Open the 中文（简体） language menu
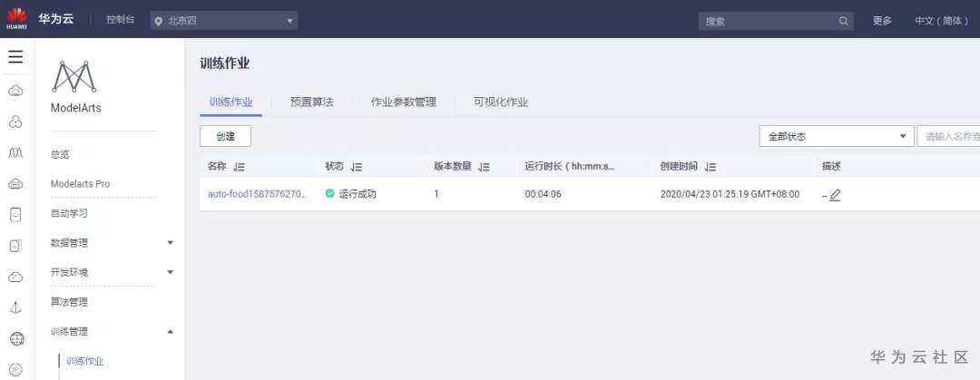Viewport: 980px width, 380px height. tap(941, 21)
